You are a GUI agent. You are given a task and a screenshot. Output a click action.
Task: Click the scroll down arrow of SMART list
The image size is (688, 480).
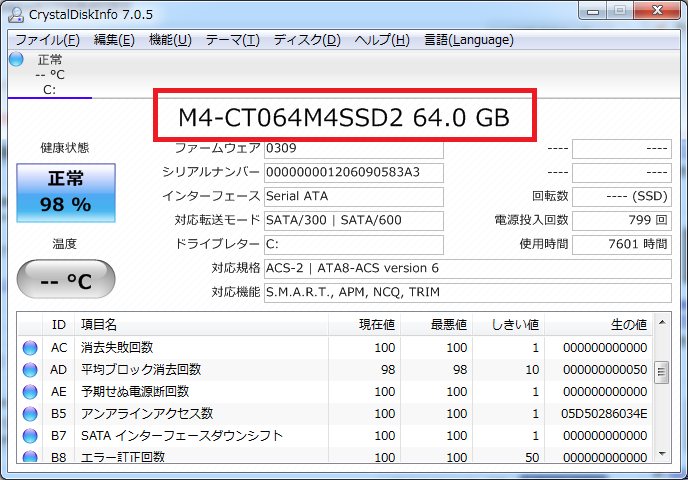pos(662,454)
